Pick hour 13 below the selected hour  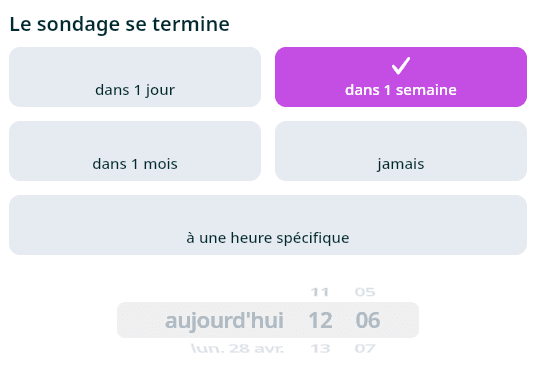(x=320, y=349)
